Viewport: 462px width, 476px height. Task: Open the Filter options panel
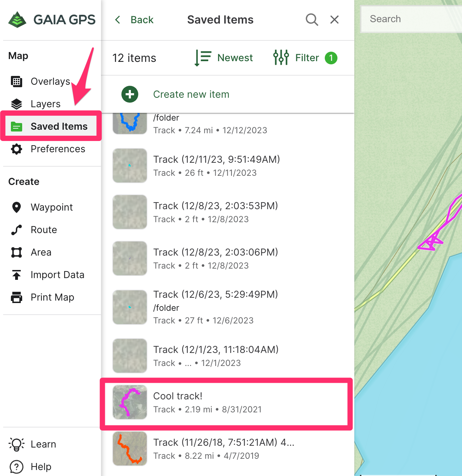pos(305,58)
